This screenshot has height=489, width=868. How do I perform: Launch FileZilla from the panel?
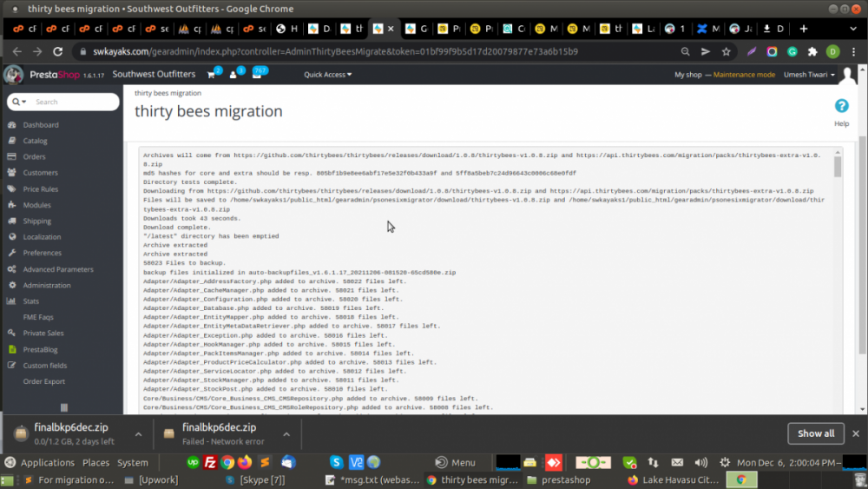[x=209, y=463]
